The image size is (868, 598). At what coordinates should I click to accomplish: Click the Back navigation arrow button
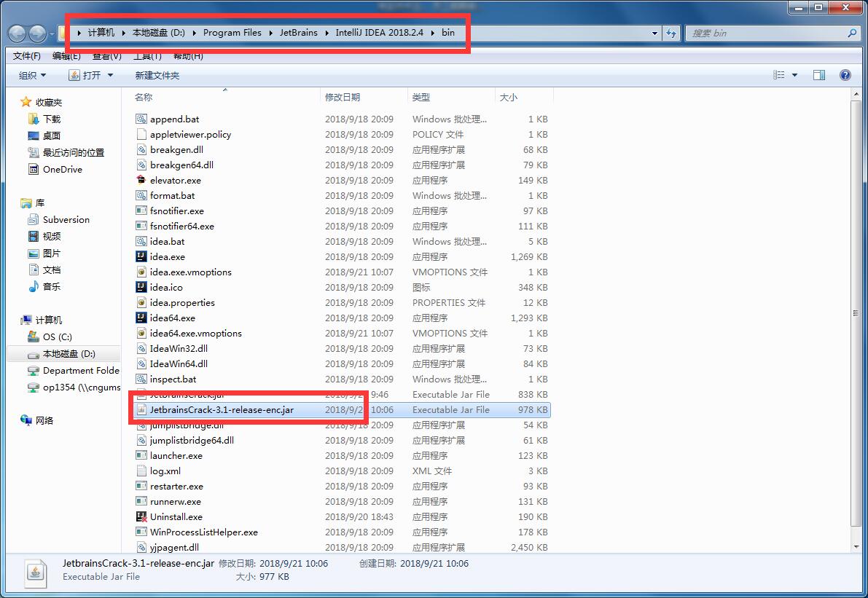tap(17, 34)
